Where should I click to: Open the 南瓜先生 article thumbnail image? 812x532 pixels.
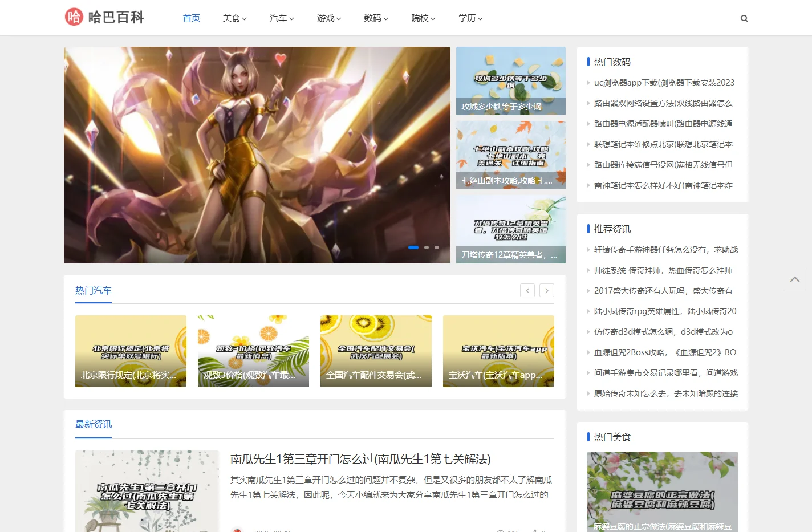147,491
